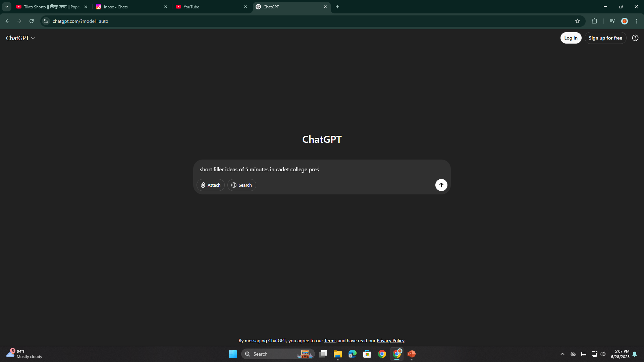Click Sign up for free

605,38
